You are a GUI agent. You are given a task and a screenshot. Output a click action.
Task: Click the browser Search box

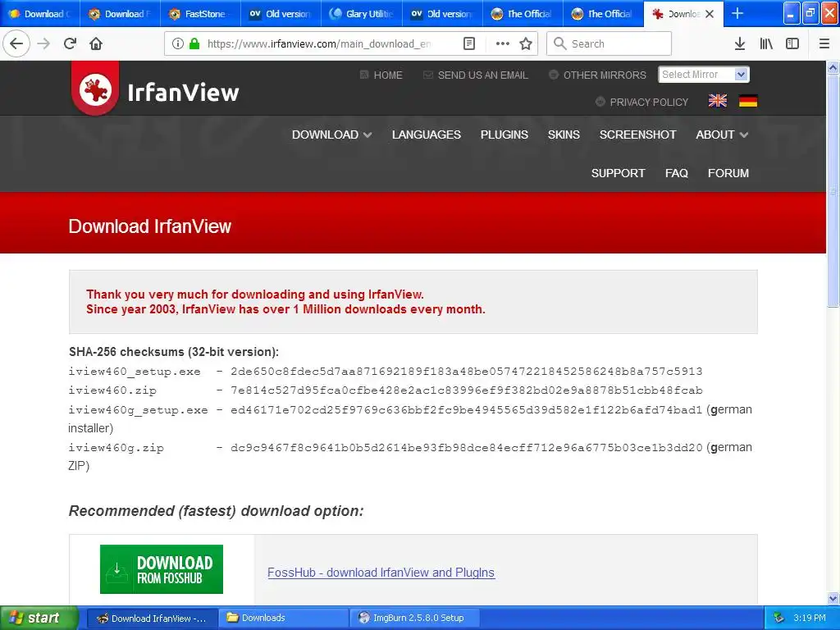point(609,43)
